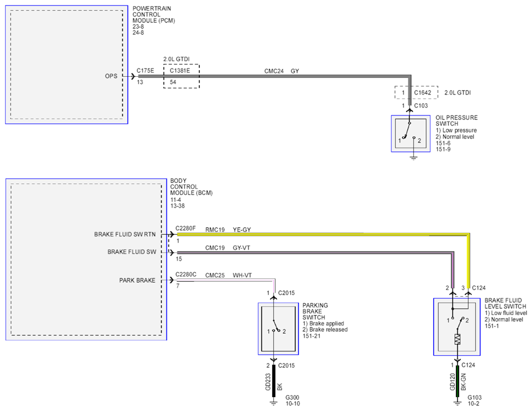Open page reference 13-38 under BCM
This screenshot has width=532, height=411.
point(178,206)
